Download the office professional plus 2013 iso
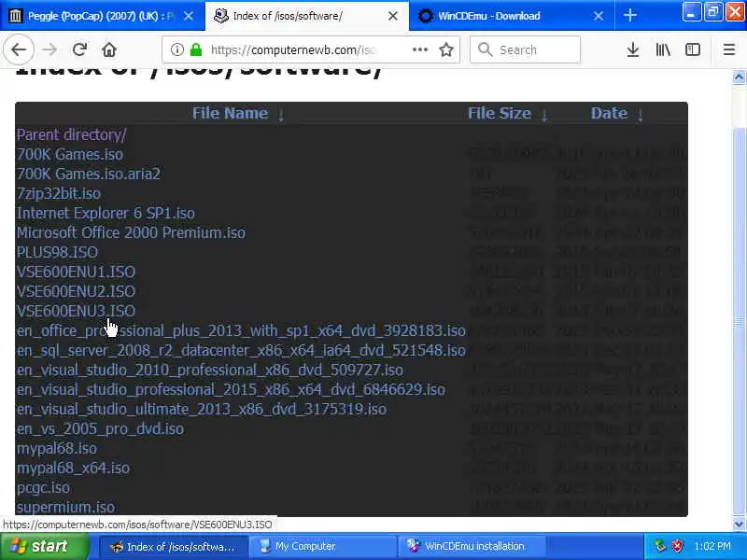This screenshot has height=560, width=747. coord(241,330)
